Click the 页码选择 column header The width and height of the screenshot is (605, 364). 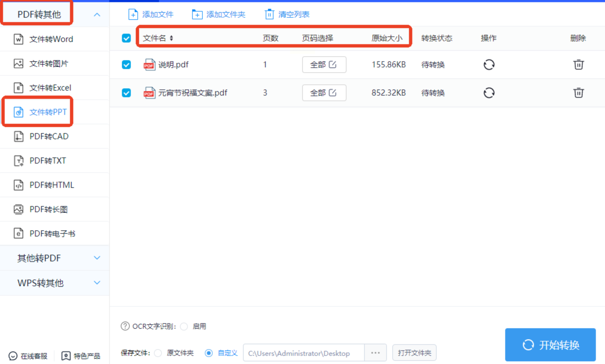pyautogui.click(x=317, y=38)
